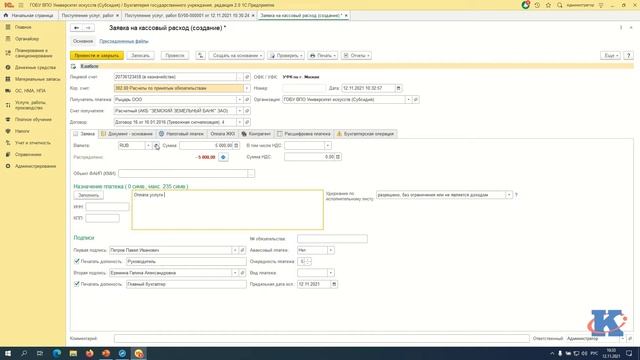Toggle 'Печатать должность' checkbox for Главный бухгалтер
The height and width of the screenshot is (360, 640).
point(76,284)
